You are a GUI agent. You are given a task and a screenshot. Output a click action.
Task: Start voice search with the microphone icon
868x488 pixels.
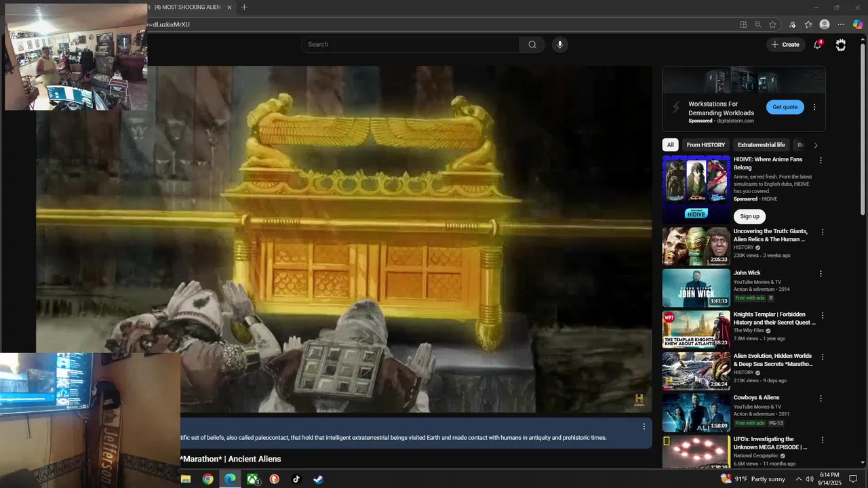[x=559, y=45]
